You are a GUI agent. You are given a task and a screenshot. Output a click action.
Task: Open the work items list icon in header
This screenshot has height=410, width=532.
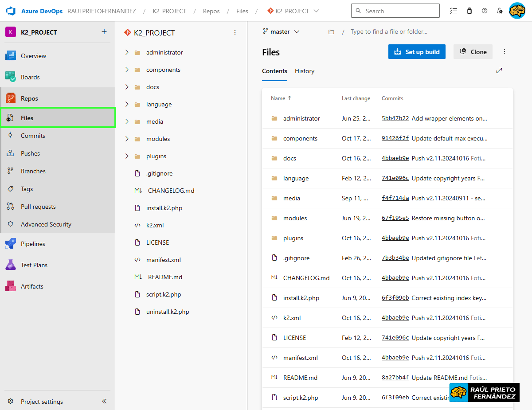[453, 11]
